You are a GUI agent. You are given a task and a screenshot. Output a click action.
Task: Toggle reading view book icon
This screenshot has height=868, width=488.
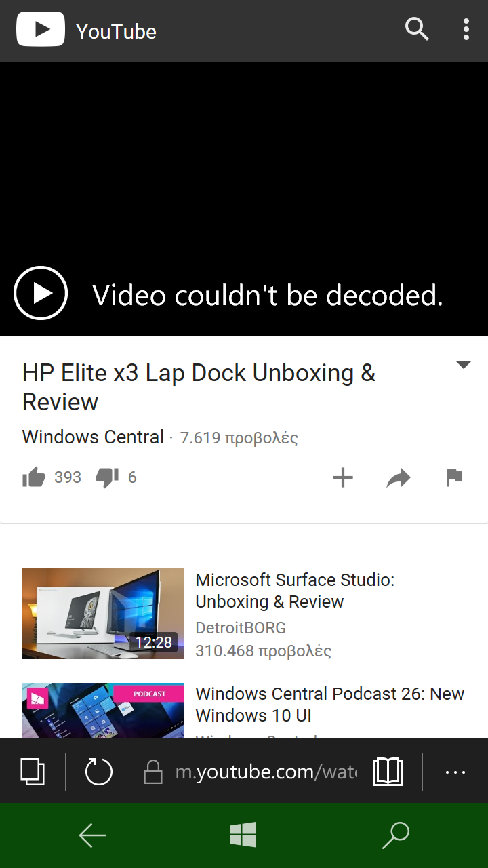point(388,772)
